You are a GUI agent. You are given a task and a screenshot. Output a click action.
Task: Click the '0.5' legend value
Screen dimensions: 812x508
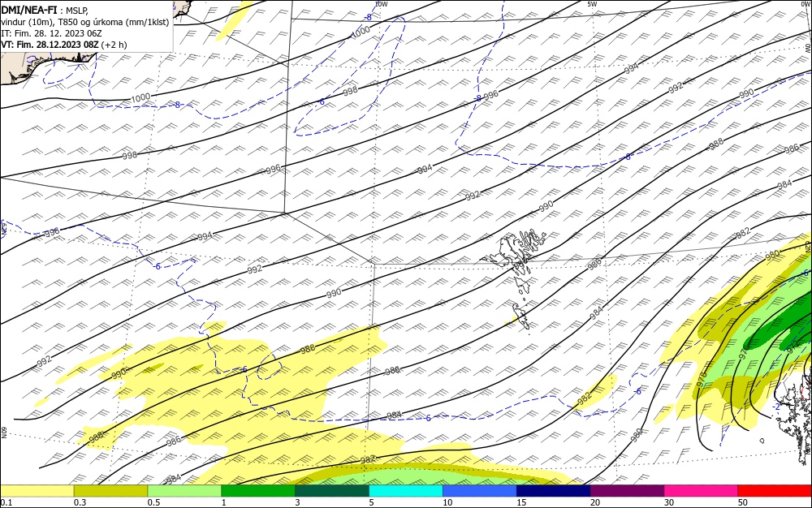point(153,502)
